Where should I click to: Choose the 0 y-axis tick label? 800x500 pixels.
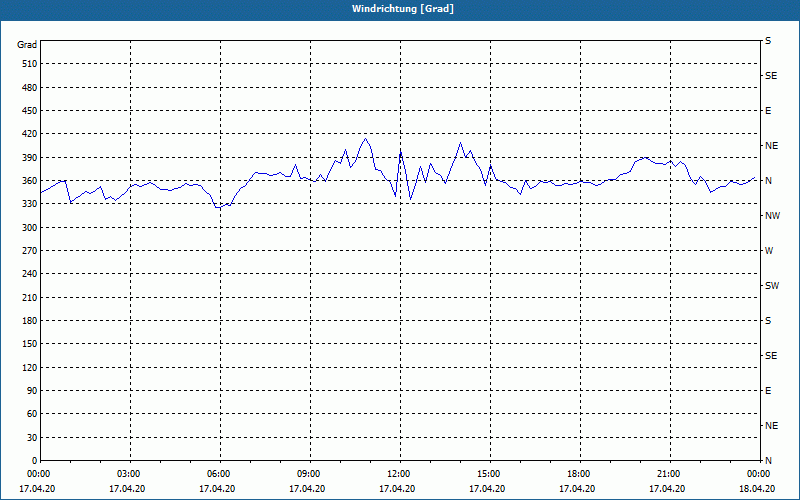35,461
